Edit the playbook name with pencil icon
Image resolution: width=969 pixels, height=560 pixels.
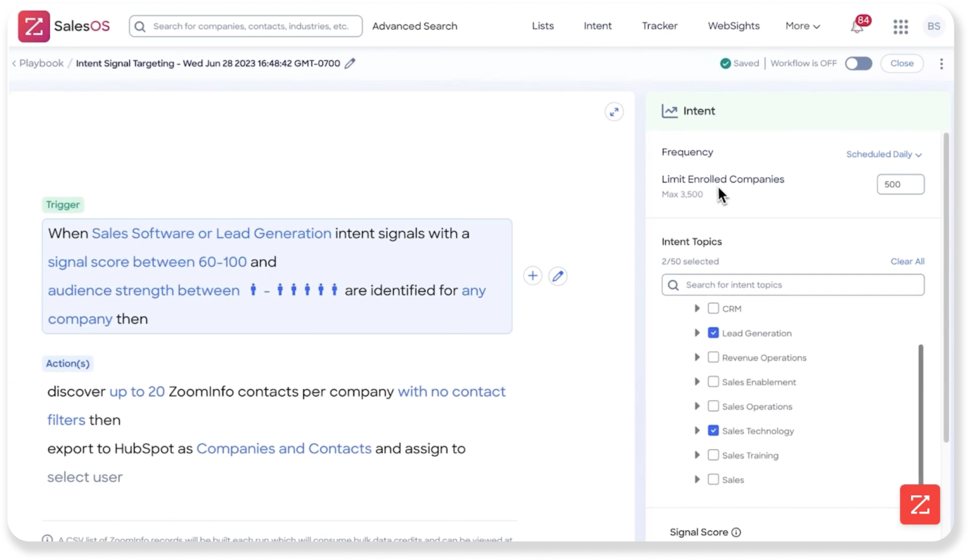(x=350, y=63)
